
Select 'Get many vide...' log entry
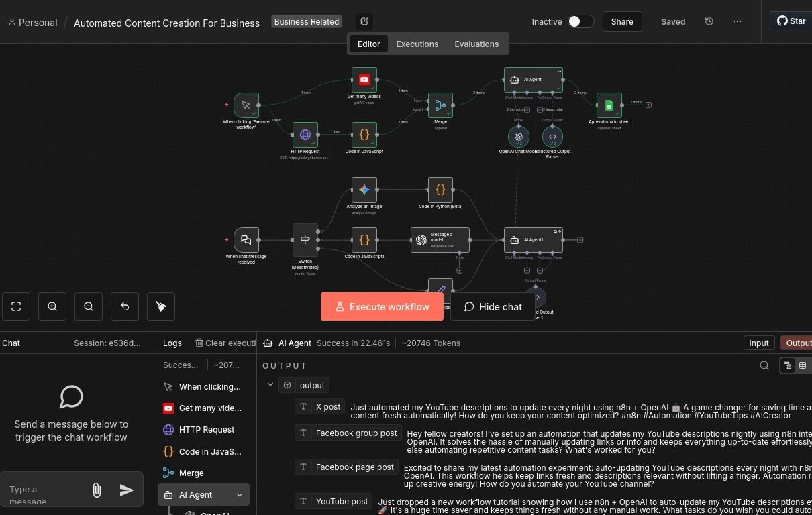click(202, 408)
